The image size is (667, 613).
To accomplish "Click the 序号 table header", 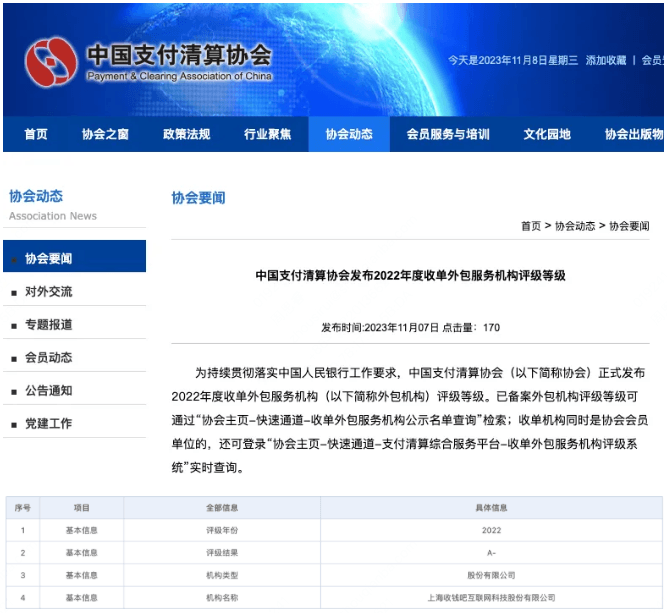I will point(23,508).
